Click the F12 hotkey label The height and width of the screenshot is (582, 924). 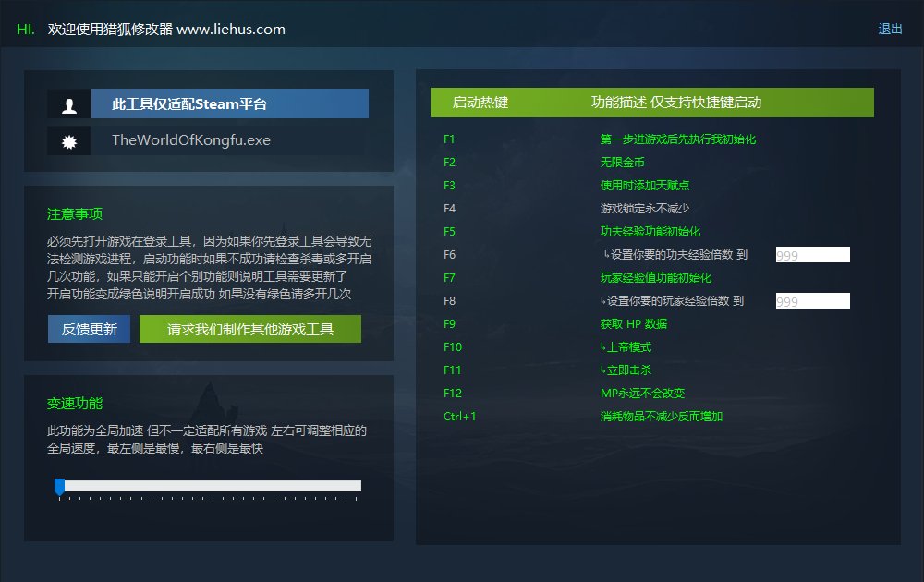point(453,393)
